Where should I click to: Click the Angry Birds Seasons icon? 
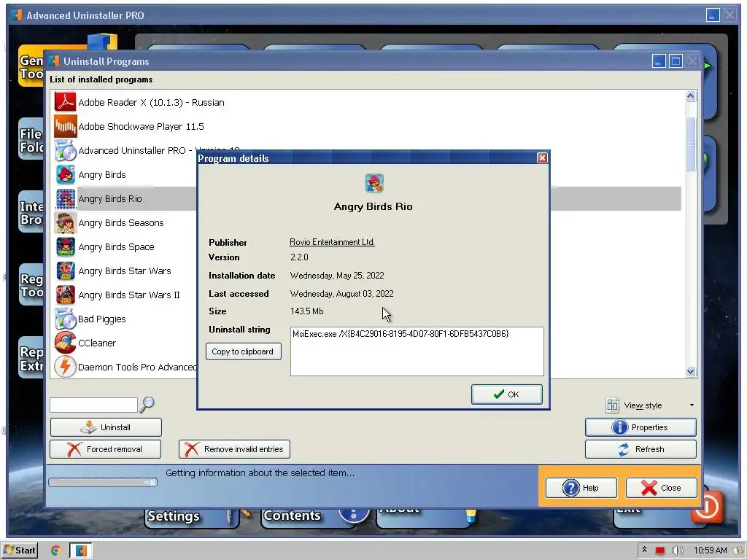[x=65, y=222]
